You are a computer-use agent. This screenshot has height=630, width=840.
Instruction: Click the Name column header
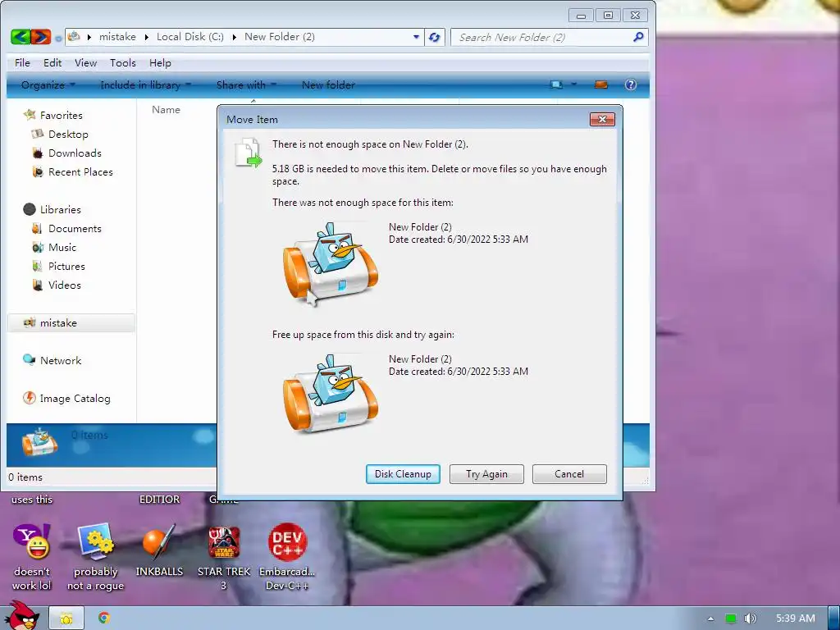point(166,110)
